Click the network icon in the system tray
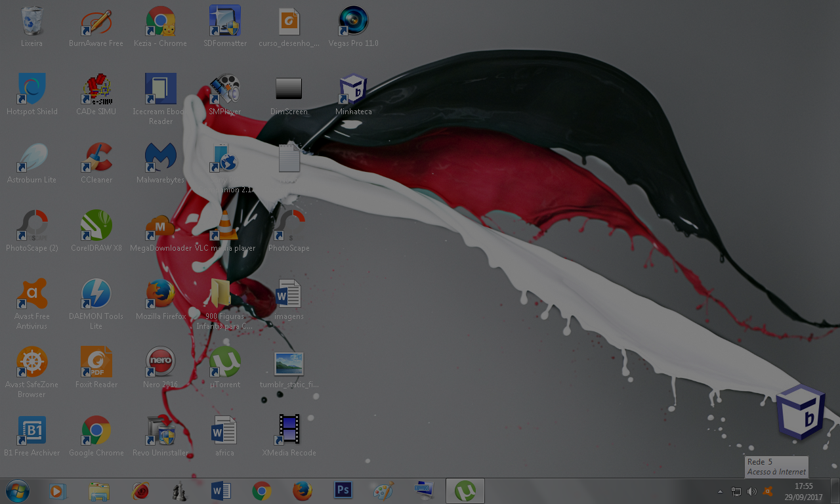 point(736,491)
